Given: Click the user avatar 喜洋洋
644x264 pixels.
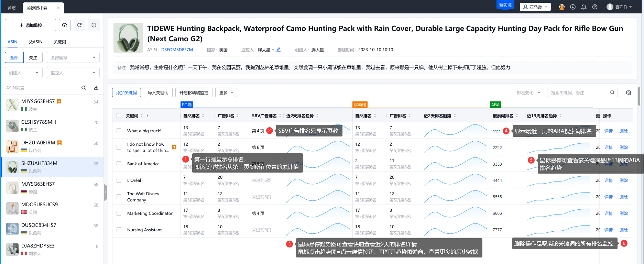Looking at the screenshot, I should point(610,7).
